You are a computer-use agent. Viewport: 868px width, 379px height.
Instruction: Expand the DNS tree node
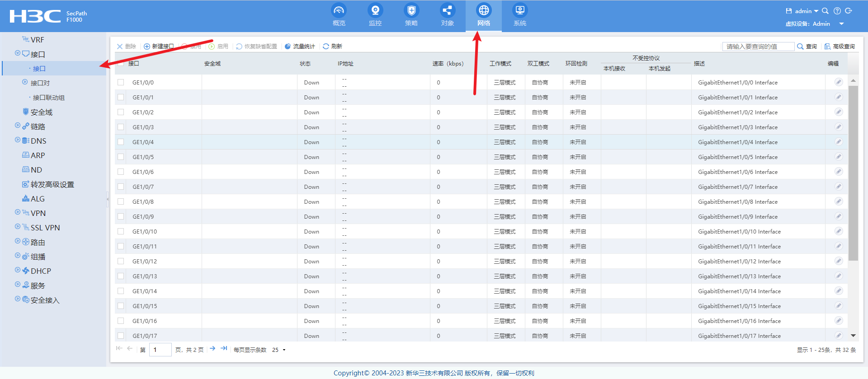18,140
